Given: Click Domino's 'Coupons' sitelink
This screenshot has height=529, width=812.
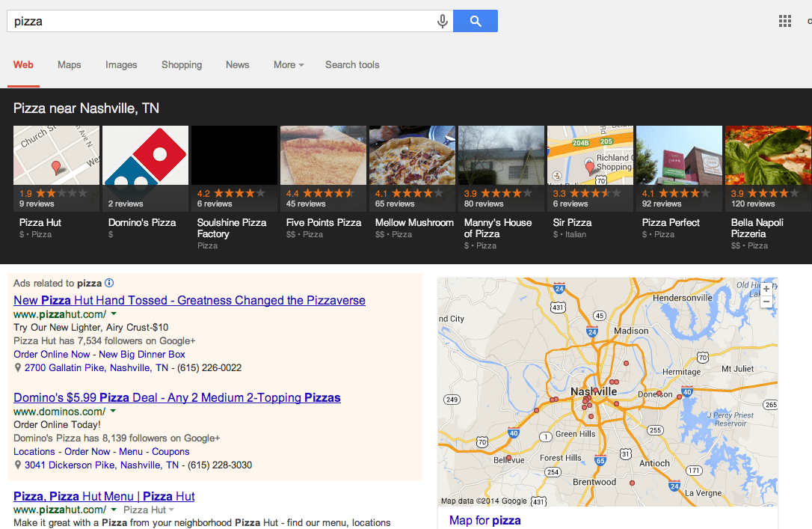Looking at the screenshot, I should pyautogui.click(x=172, y=451).
